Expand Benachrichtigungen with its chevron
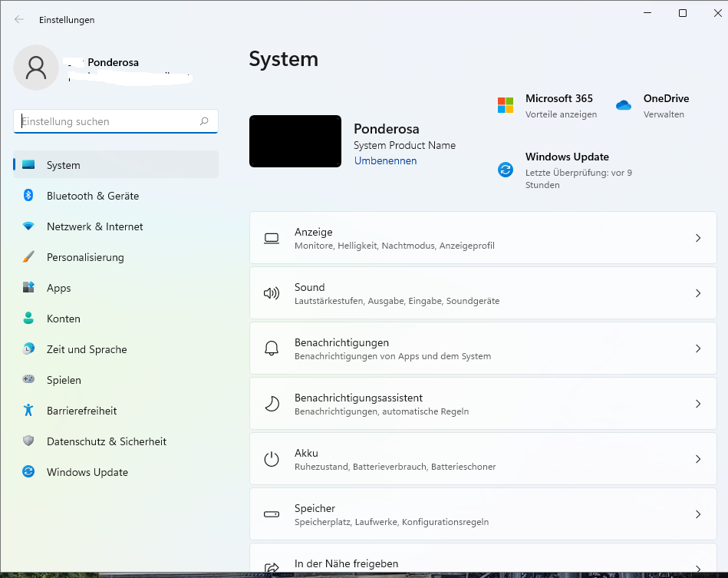728x578 pixels. [x=698, y=348]
